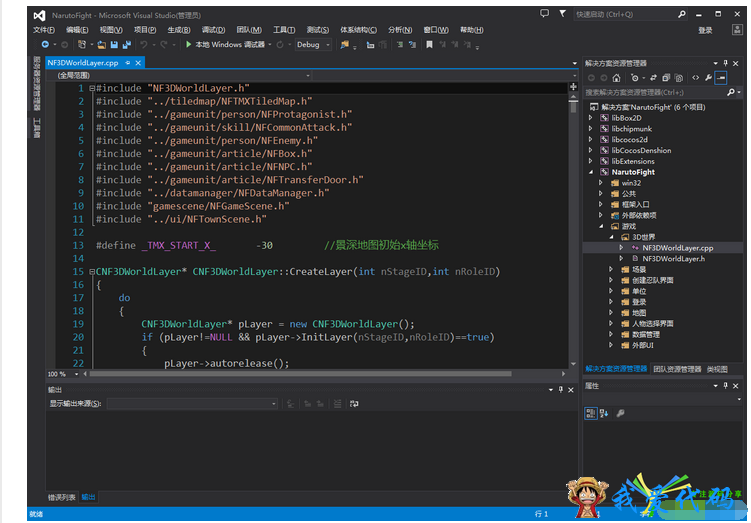Toggle the Preview Selected Items button
Image resolution: width=751 pixels, height=523 pixels.
coord(721,78)
